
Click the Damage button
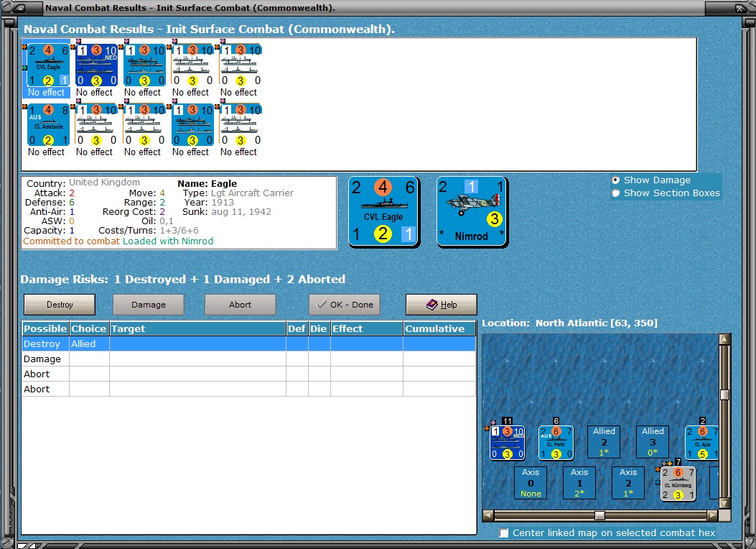[x=149, y=305]
